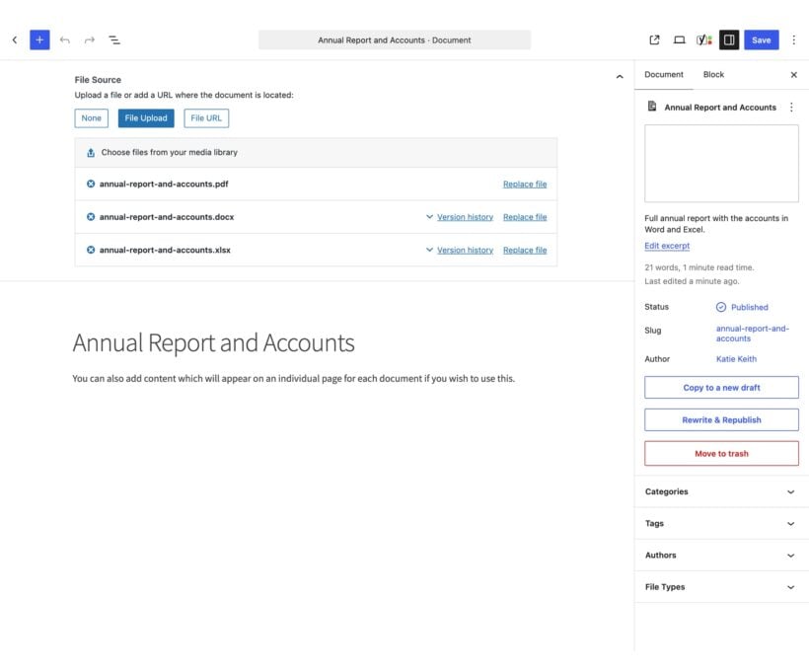Remove annual-report-and-accounts.docx file
Screen dimensions: 809x672
(91, 217)
